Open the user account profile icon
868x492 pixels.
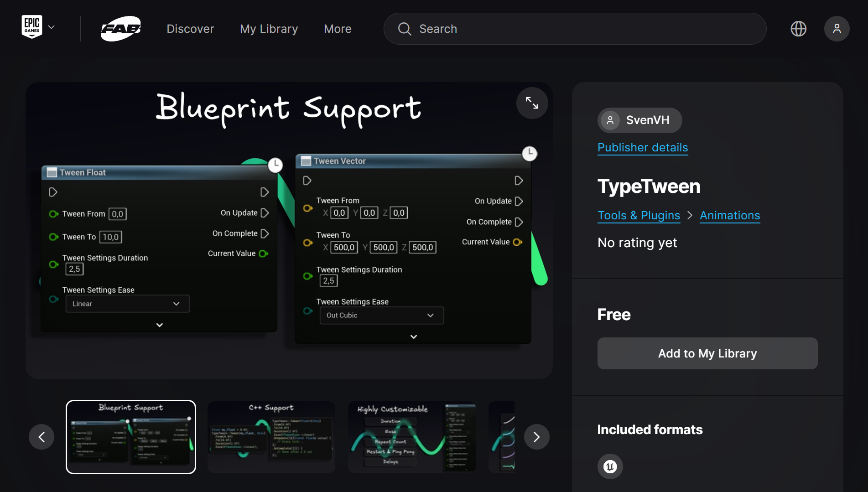[837, 29]
